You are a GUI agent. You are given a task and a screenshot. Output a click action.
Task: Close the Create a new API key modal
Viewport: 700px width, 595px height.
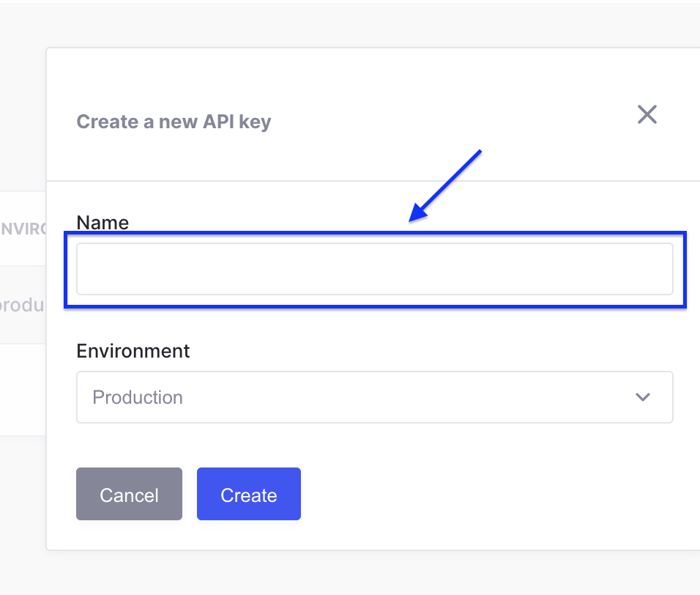[x=647, y=115]
